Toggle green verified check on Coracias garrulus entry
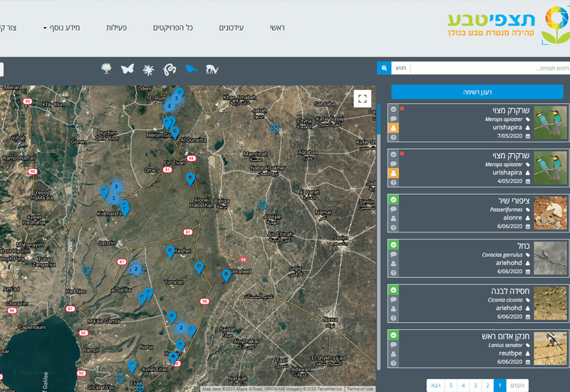This screenshot has width=570, height=392. [393, 244]
